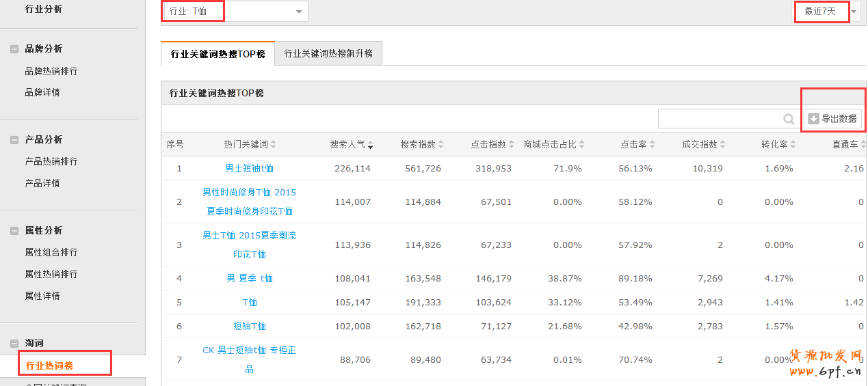The image size is (868, 386).
Task: Sort by 商城点击占比 column arrow
Action: point(581,145)
